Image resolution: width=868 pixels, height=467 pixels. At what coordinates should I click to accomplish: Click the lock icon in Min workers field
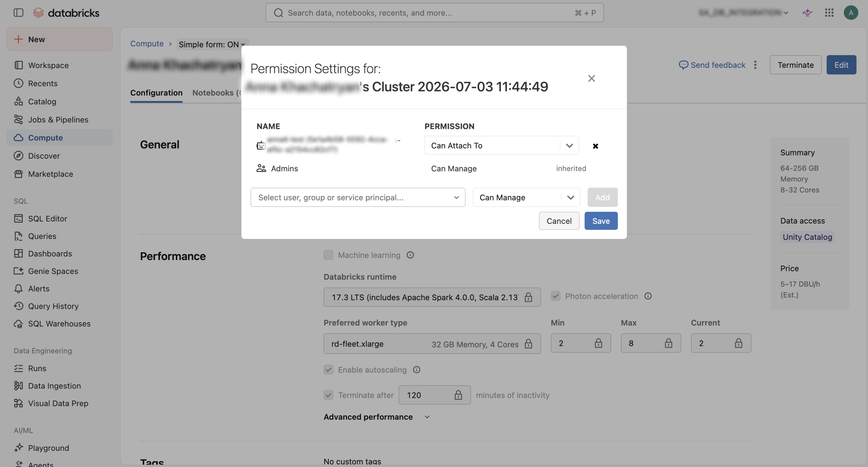click(598, 343)
